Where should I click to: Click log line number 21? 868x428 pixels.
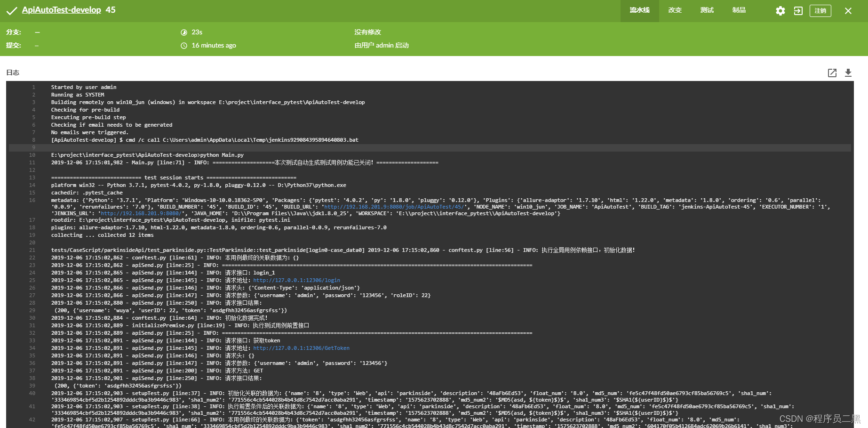(32, 250)
